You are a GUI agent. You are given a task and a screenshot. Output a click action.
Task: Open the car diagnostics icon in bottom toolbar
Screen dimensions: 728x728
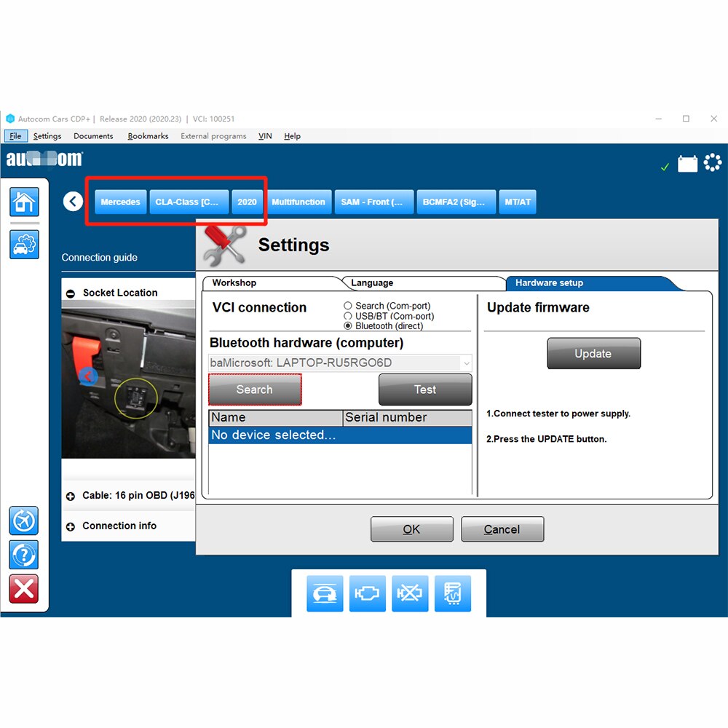[x=325, y=593]
